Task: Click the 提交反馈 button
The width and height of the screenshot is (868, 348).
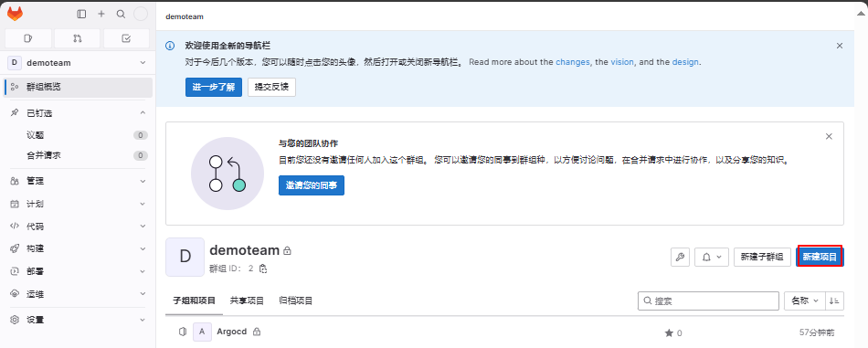Action: click(271, 87)
